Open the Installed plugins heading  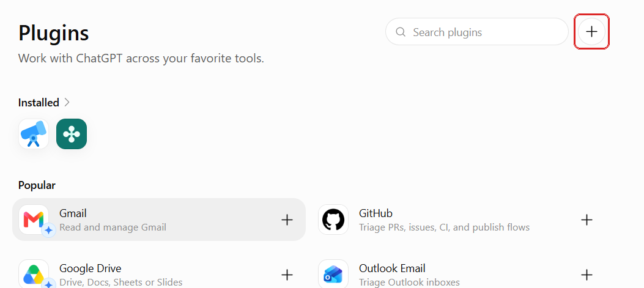pos(39,102)
